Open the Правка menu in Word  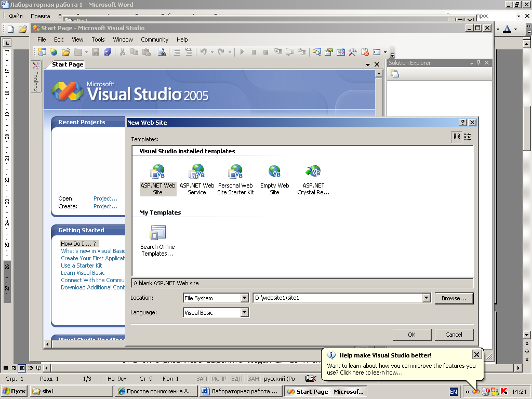[41, 16]
